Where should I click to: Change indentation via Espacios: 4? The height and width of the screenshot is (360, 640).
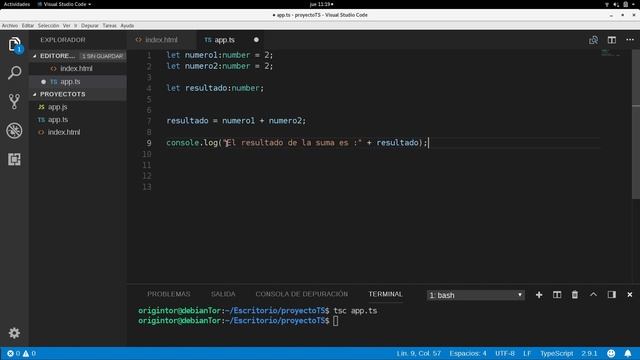tap(468, 353)
